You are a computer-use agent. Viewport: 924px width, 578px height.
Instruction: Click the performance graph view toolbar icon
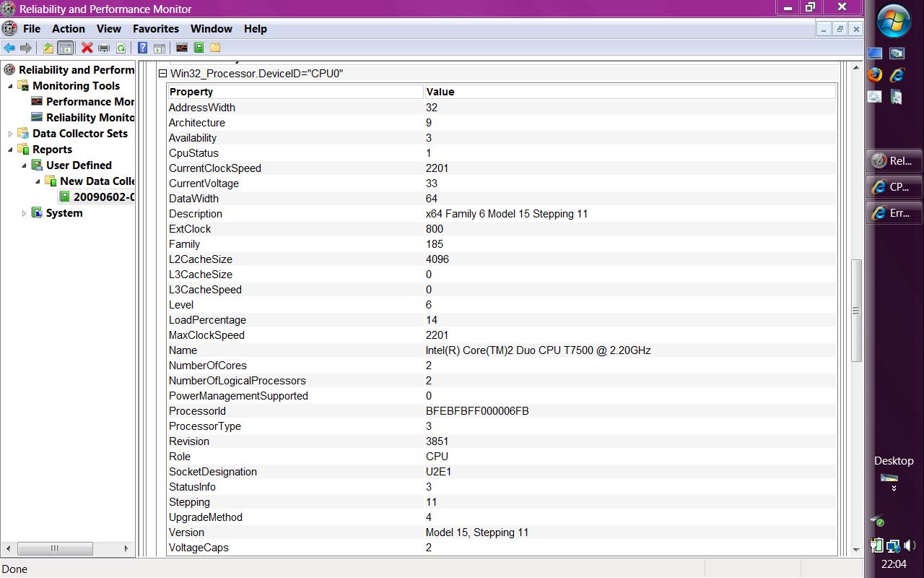click(182, 48)
